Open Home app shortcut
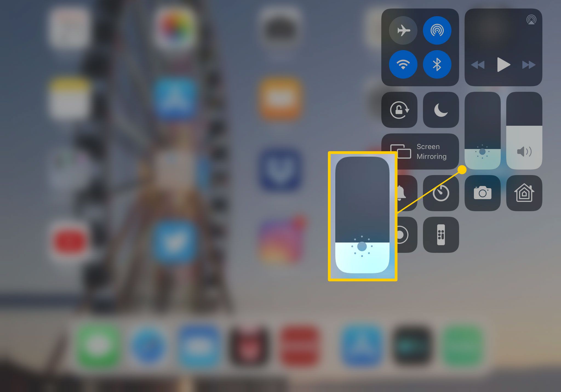Viewport: 561px width, 392px height. tap(523, 193)
